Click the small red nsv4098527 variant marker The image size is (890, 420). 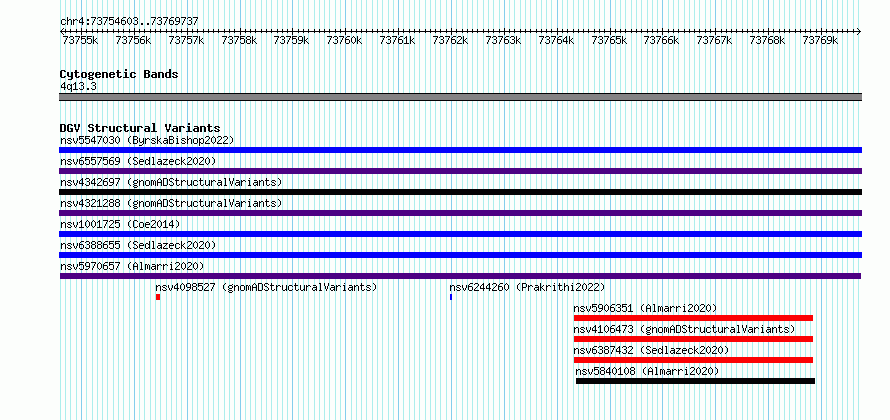coord(158,297)
